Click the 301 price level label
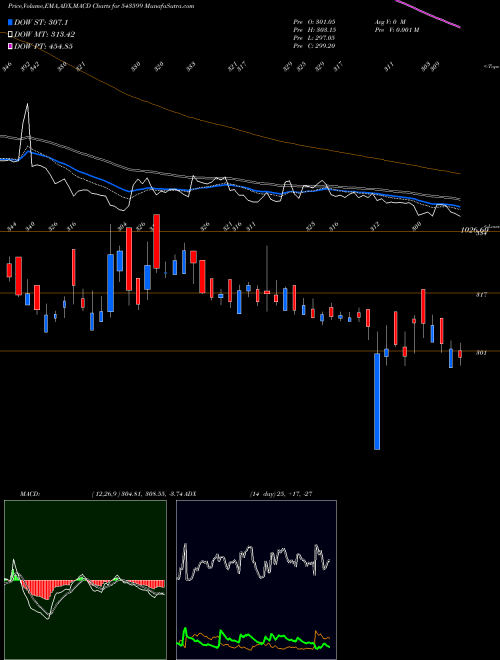The width and height of the screenshot is (500, 660). pos(481,353)
